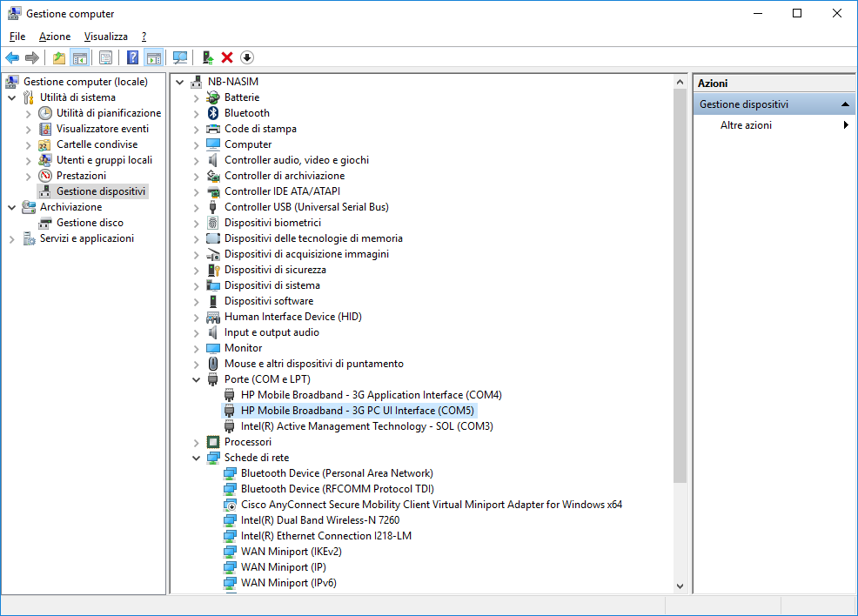The height and width of the screenshot is (616, 858).
Task: Click the red X Uninstall device icon
Action: [227, 57]
